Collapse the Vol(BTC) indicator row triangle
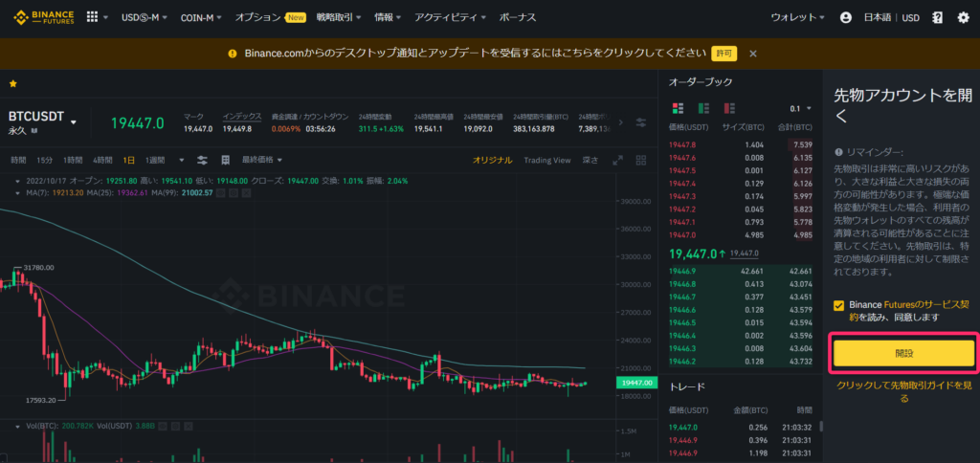Image resolution: width=980 pixels, height=463 pixels. click(17, 426)
